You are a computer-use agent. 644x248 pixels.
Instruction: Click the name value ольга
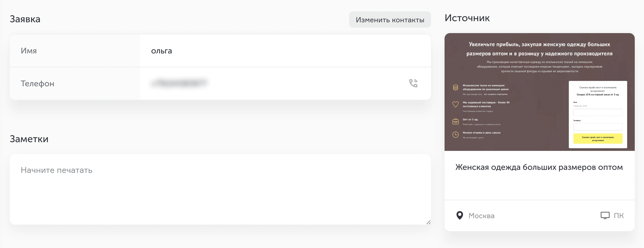tap(161, 51)
